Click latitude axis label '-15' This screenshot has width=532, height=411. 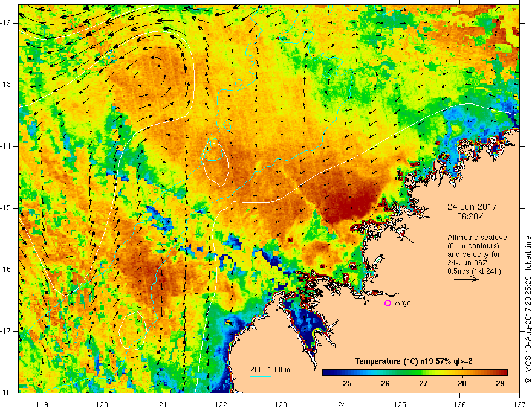(7, 208)
